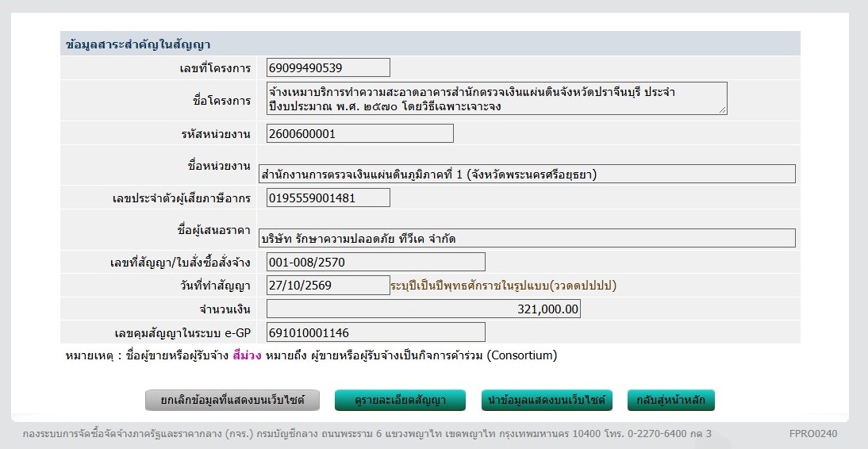Select the taxpayer ID field 0195559001481
868x449 pixels.
coord(328,198)
